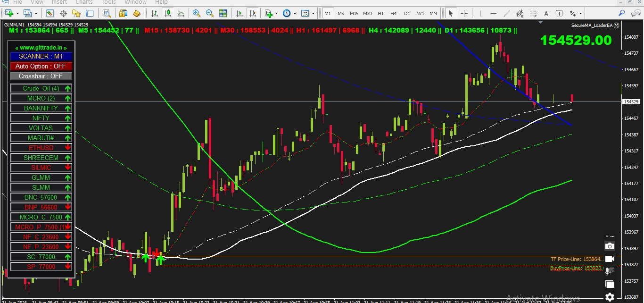Change SCANNER: M1 timeframe button

pos(41,56)
